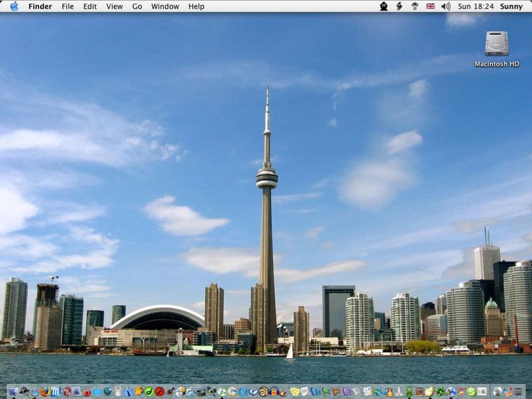Launch Flash from the Dock

click(159, 392)
